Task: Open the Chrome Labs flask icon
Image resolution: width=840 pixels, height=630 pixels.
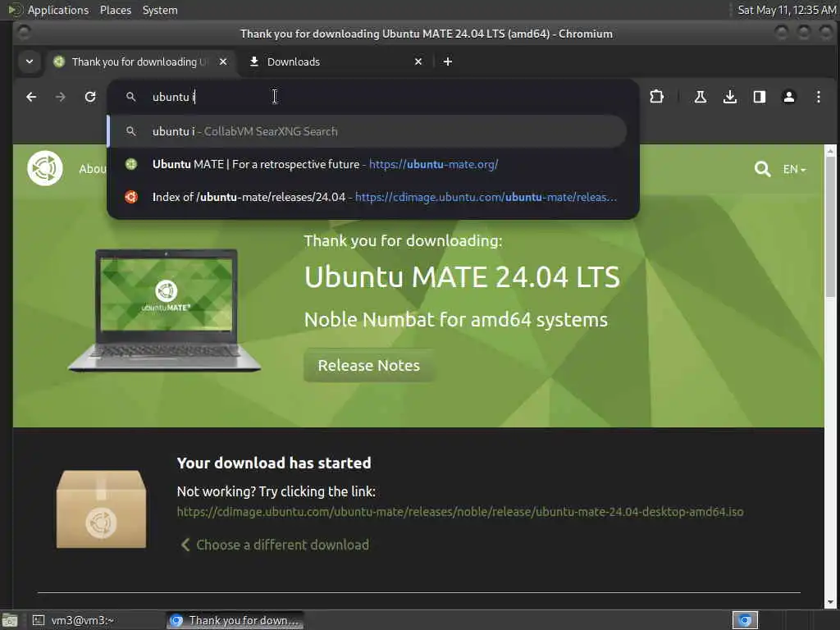Action: [x=701, y=97]
